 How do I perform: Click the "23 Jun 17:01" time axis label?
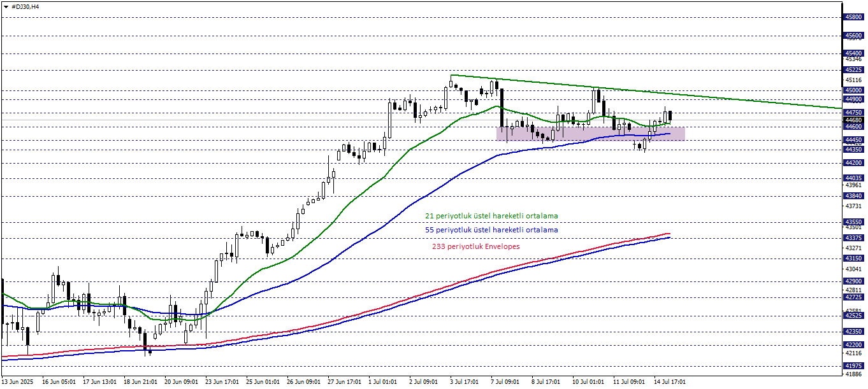222,382
